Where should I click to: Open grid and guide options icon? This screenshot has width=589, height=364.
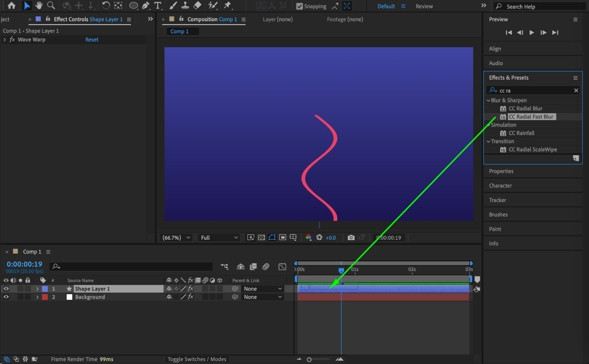293,237
